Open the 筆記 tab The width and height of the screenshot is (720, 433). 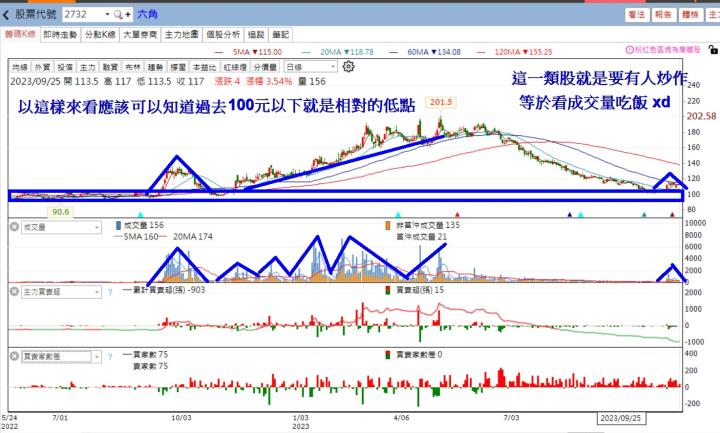pyautogui.click(x=281, y=34)
